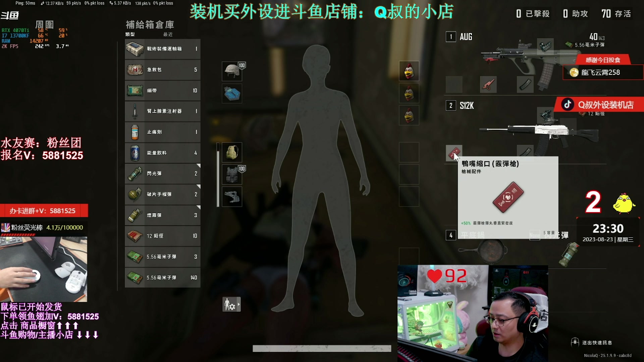
Task: Select the 12 gauge shells icon
Action: [x=135, y=236]
